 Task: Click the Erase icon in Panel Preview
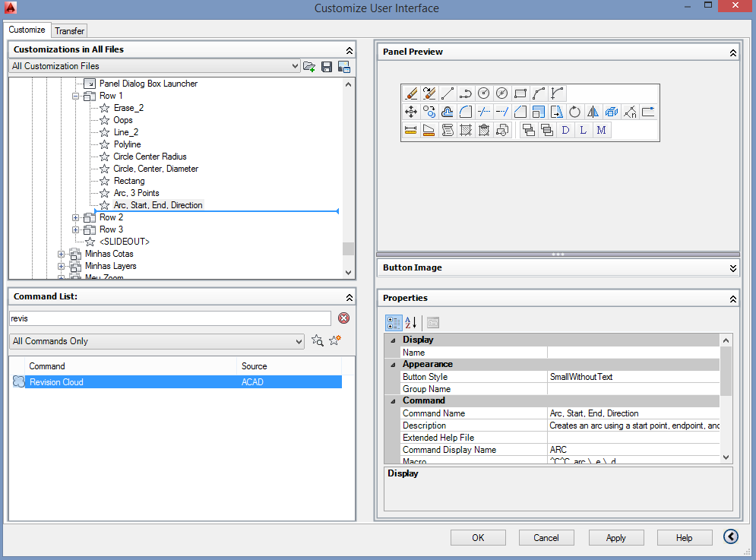pos(411,93)
